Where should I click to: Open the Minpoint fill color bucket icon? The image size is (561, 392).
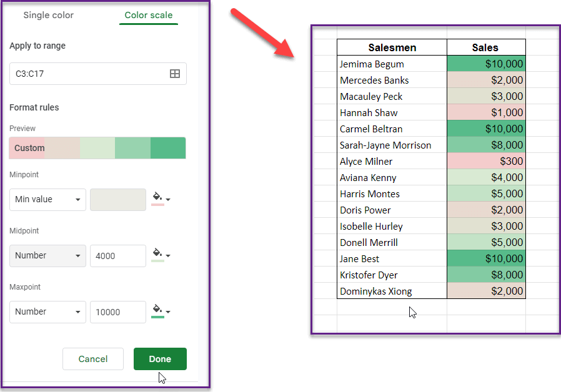pyautogui.click(x=158, y=195)
